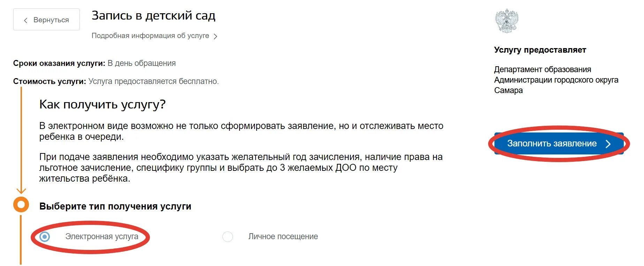Click the orange downward arrow on the step line
This screenshot has height=266, width=644.
point(21,190)
